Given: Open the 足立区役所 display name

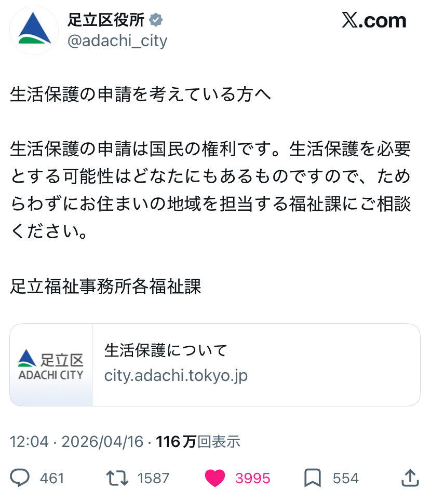Looking at the screenshot, I should pos(106,20).
